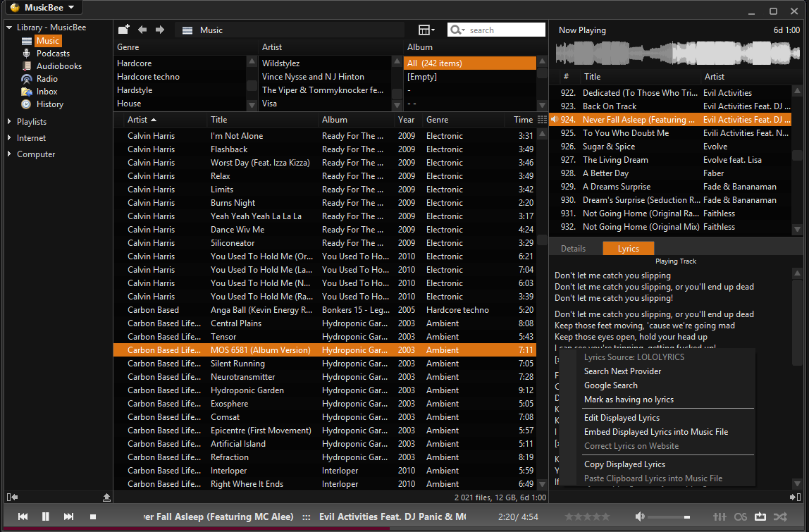The width and height of the screenshot is (809, 532).
Task: Choose Search Next Provider from menu
Action: (x=622, y=371)
